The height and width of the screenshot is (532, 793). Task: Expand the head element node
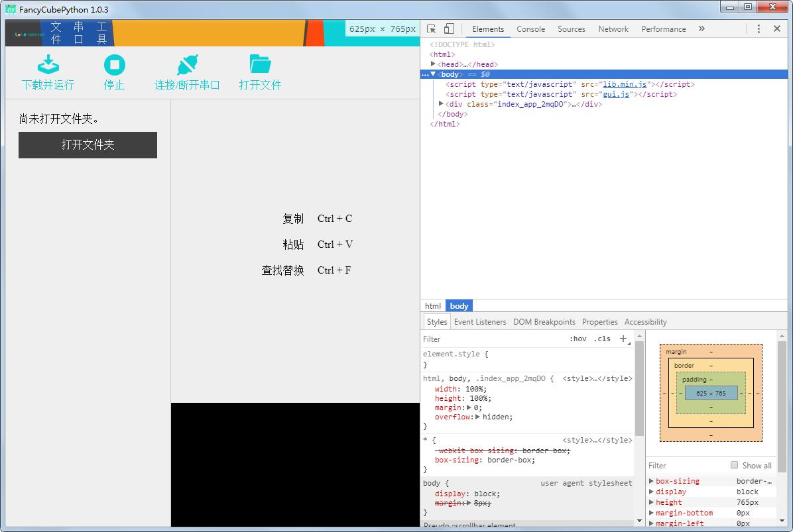[434, 64]
